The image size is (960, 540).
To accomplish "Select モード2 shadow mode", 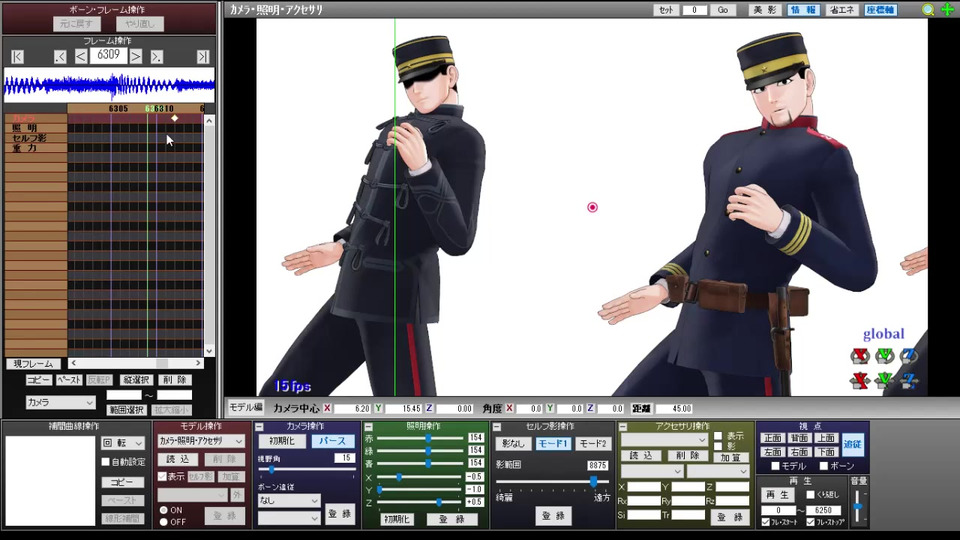I will click(593, 443).
